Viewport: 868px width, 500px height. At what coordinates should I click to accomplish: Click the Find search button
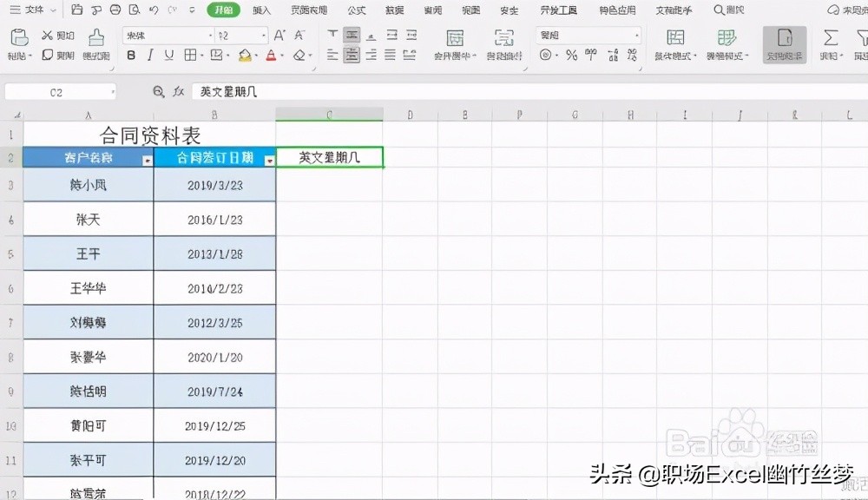[729, 10]
